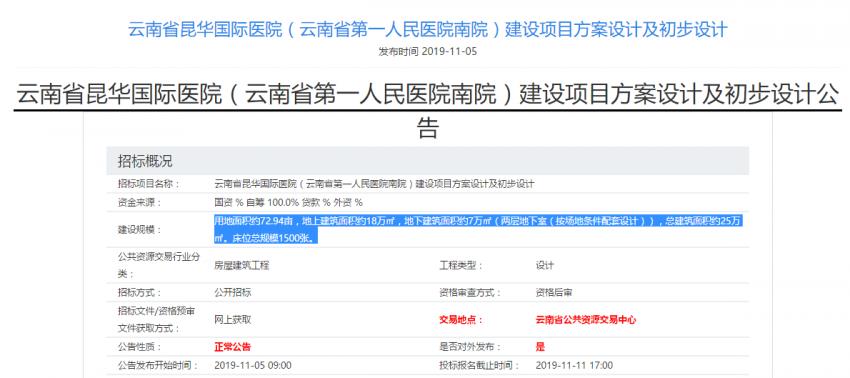Click the 网上获取 value
The height and width of the screenshot is (378, 850).
click(233, 320)
